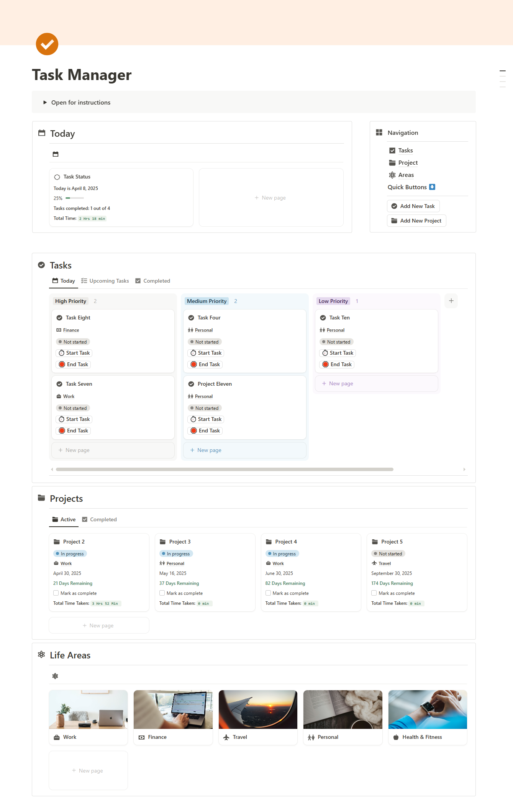Click the people icon on Personal area card

(311, 737)
